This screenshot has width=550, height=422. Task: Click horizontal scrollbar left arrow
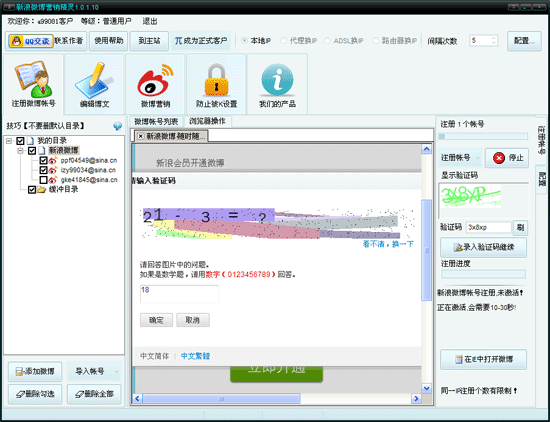(137, 398)
